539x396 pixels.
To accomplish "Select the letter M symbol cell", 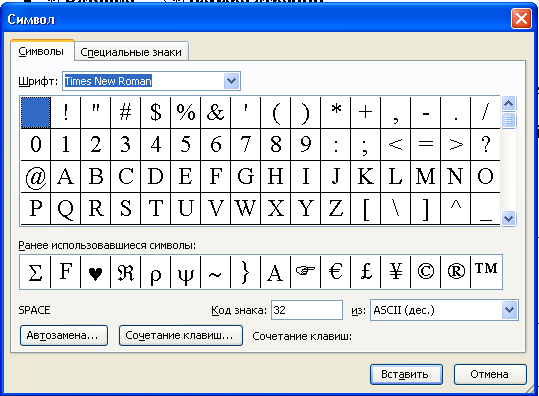I will tap(425, 177).
